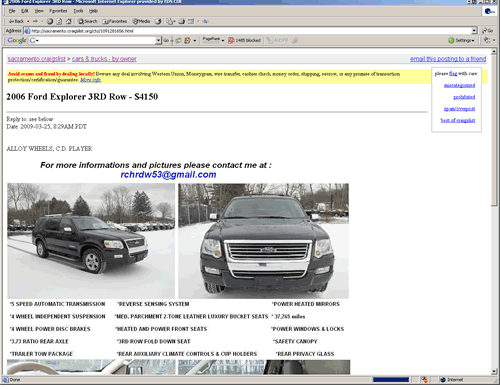This screenshot has width=500, height=389.
Task: Nominate posting for best of craigslist
Action: tap(458, 120)
